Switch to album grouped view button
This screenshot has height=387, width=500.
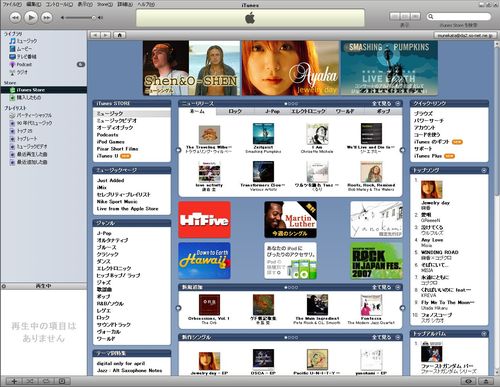click(405, 16)
